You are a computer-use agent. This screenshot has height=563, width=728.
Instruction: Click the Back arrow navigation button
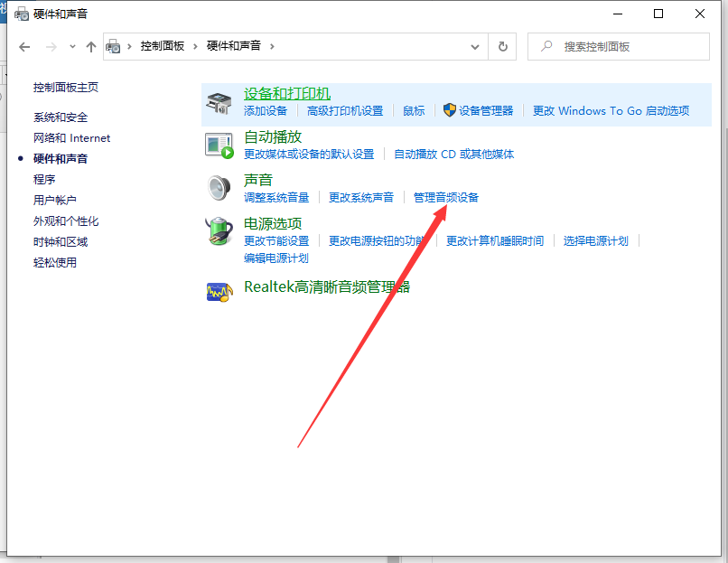[x=24, y=46]
